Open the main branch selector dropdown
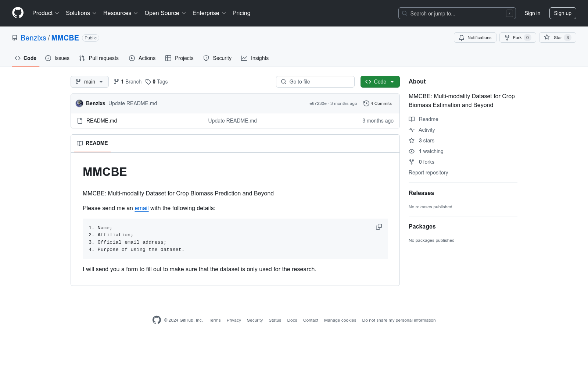The image size is (588, 368). coord(90,82)
